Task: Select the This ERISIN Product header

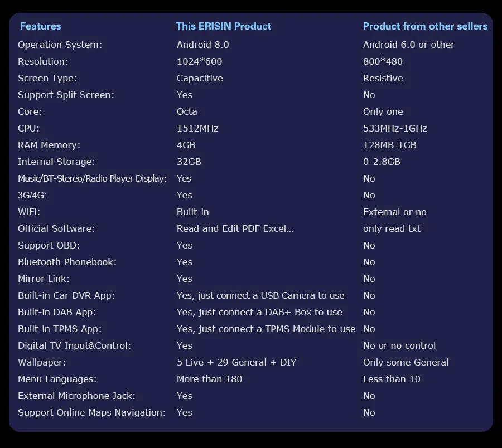Action: [x=223, y=26]
